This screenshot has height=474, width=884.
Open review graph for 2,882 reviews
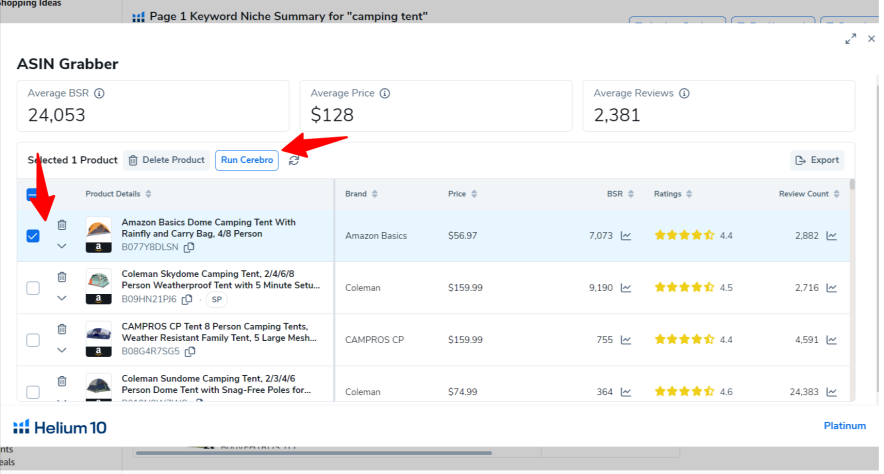point(832,236)
